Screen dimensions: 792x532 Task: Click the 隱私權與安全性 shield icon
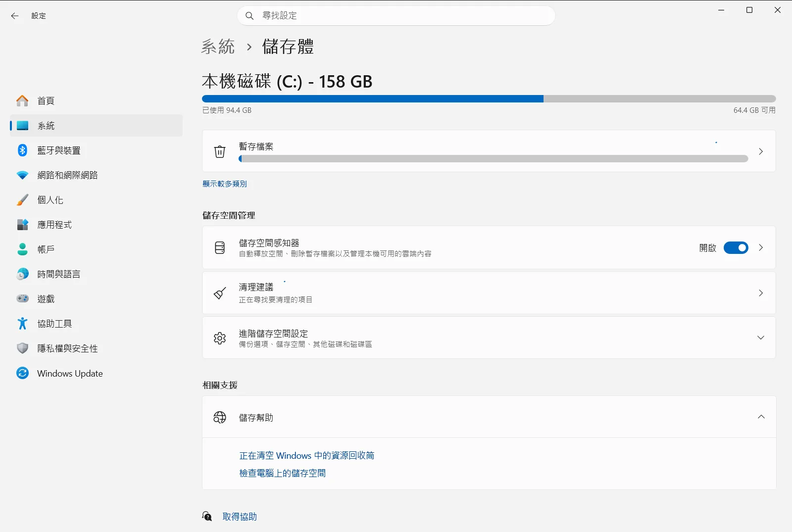click(22, 348)
